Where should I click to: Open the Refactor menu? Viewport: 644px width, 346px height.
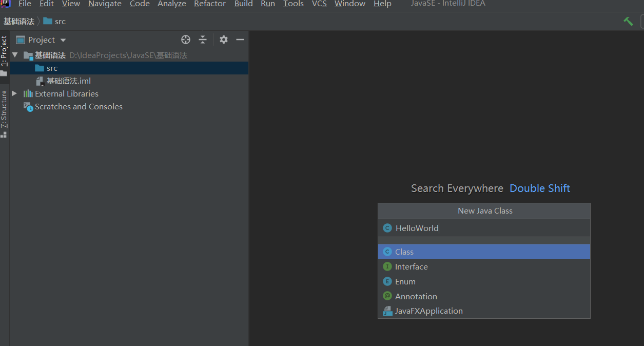coord(209,4)
